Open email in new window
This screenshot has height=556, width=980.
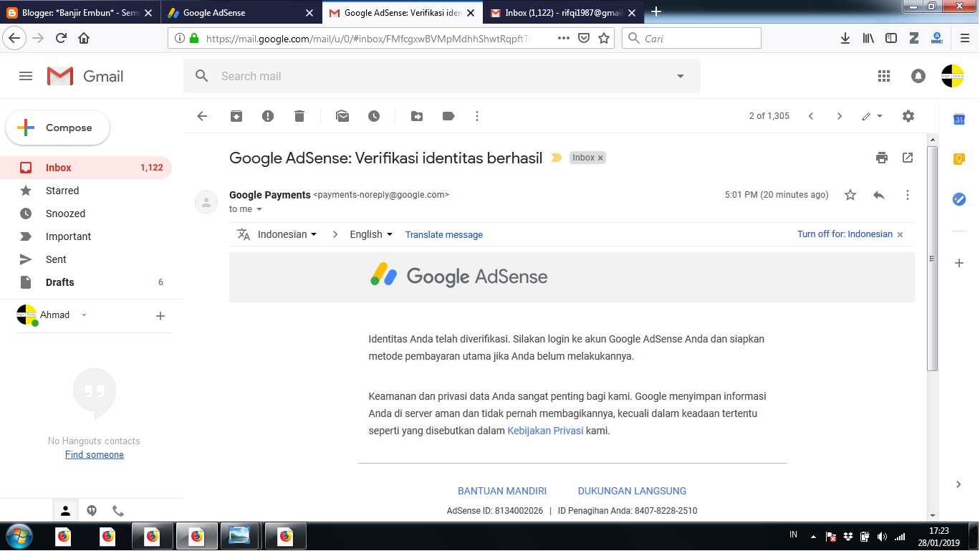[908, 158]
